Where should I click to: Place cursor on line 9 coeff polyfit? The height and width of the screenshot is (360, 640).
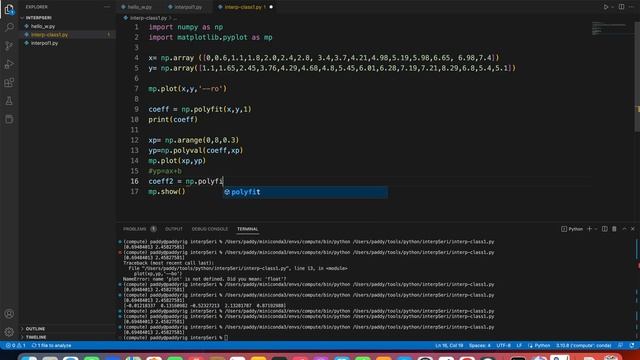[200, 109]
